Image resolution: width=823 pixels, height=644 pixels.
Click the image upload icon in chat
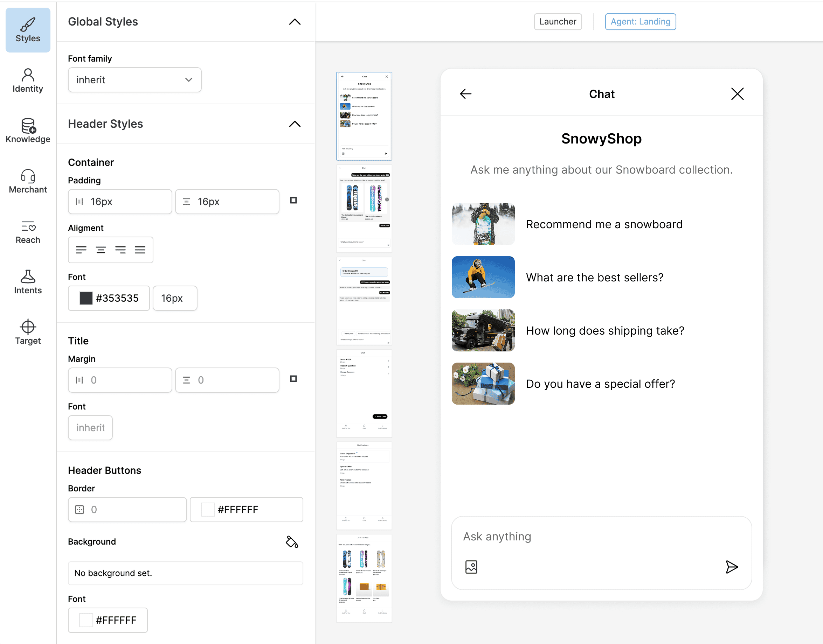[471, 567]
